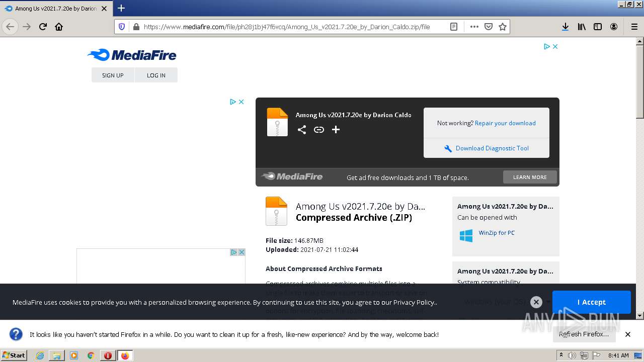
Task: Open page actions three-dot menu
Action: pyautogui.click(x=474, y=27)
